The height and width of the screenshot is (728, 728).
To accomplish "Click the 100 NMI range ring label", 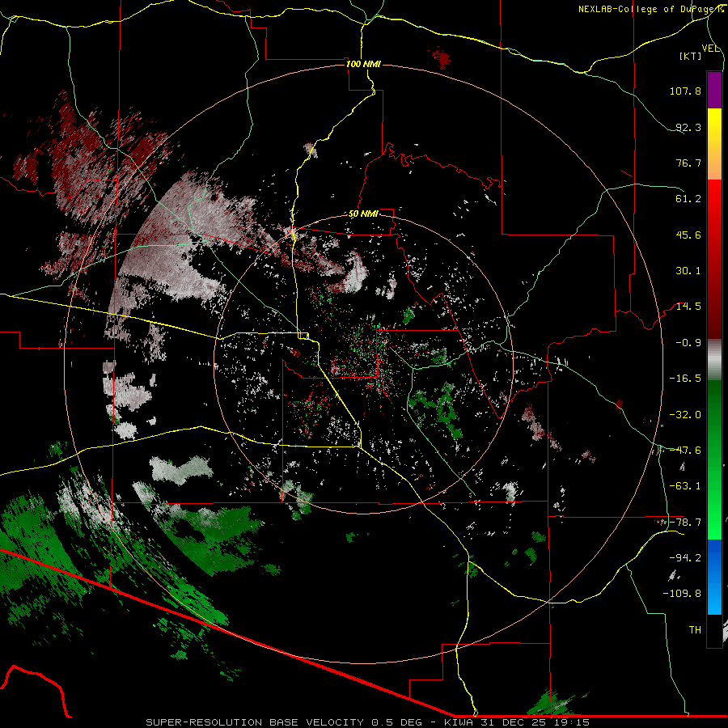I will pyautogui.click(x=363, y=64).
